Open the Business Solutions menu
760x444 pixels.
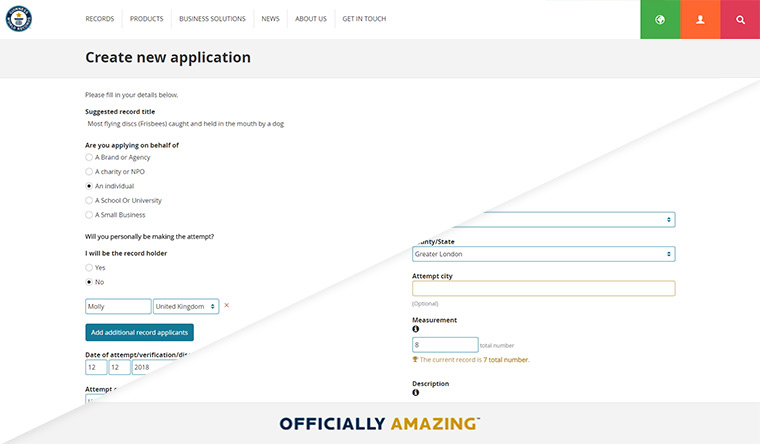coord(212,19)
